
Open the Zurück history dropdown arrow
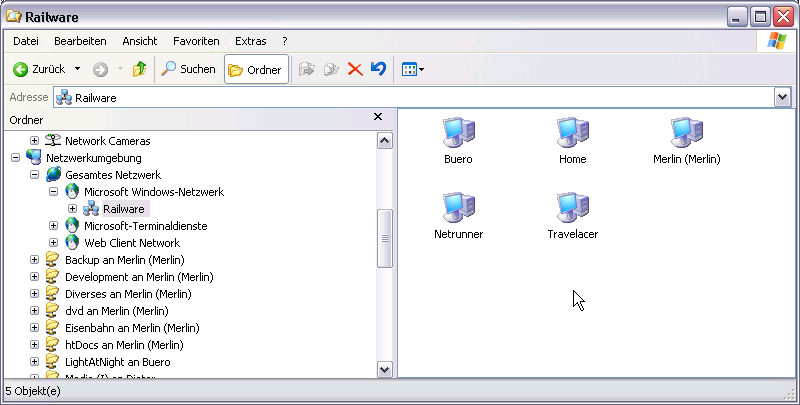[78, 69]
